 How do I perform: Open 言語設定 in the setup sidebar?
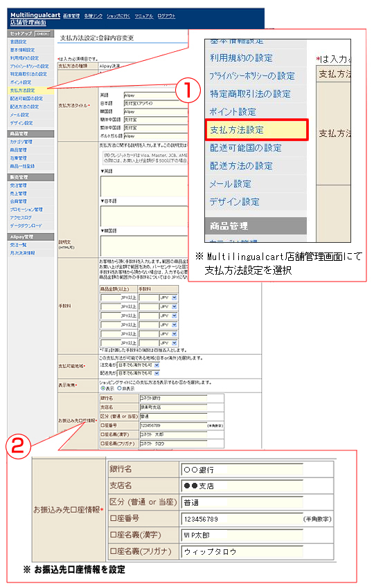(19, 42)
